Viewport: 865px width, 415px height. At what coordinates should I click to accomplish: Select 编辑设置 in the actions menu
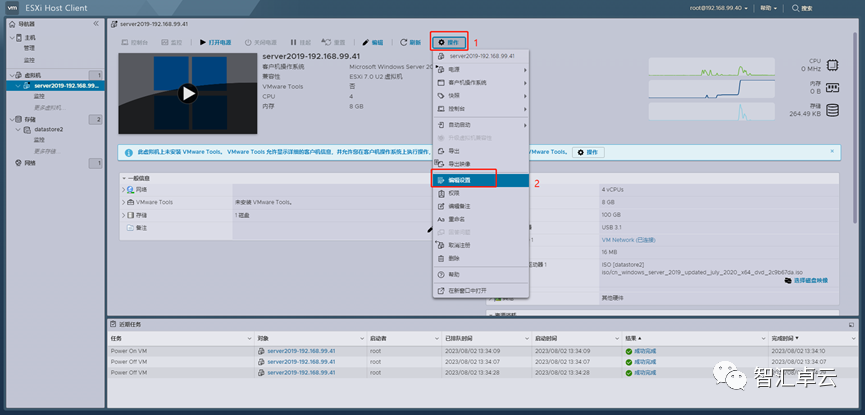[x=480, y=180]
